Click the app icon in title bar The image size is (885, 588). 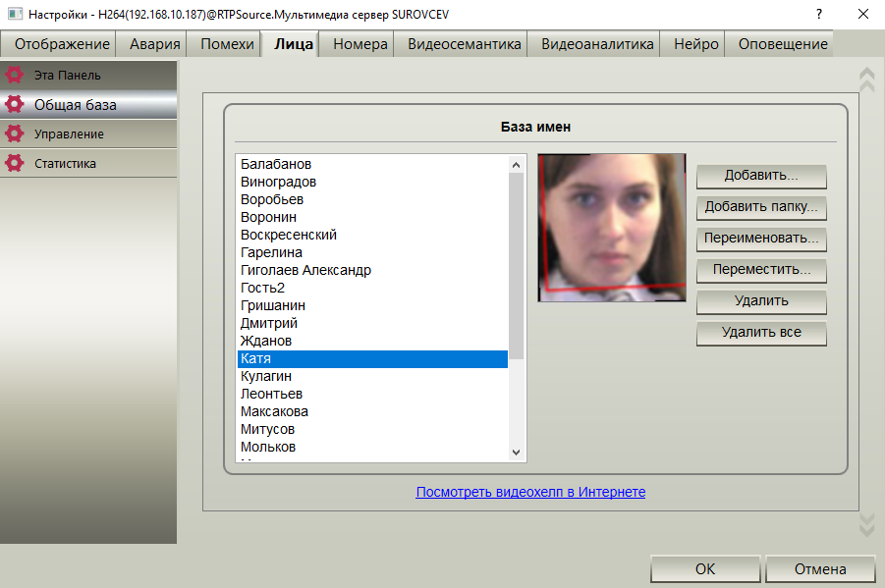(x=16, y=14)
